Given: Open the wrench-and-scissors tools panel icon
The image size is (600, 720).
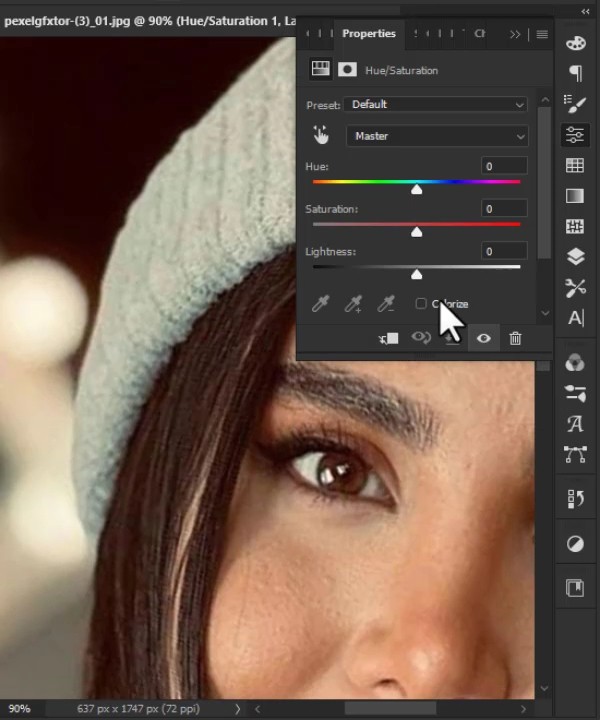Looking at the screenshot, I should click(575, 288).
